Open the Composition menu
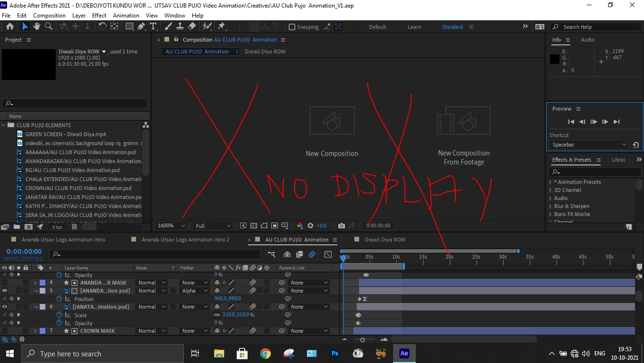 49,15
